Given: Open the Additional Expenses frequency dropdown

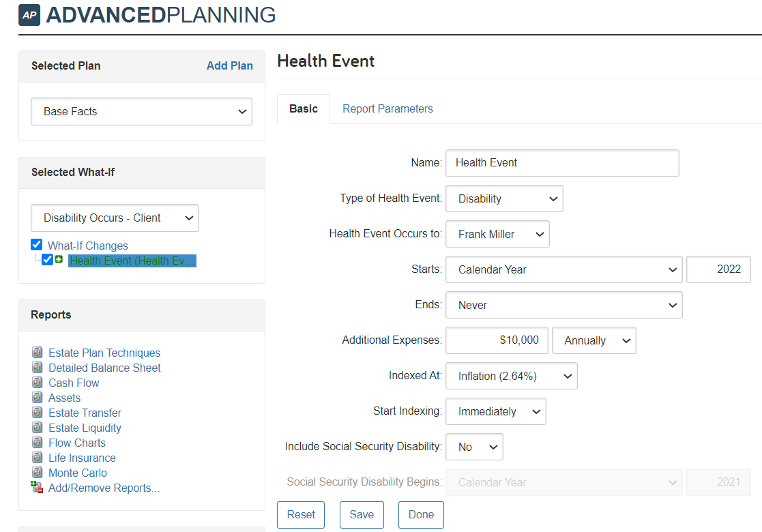Looking at the screenshot, I should (594, 340).
